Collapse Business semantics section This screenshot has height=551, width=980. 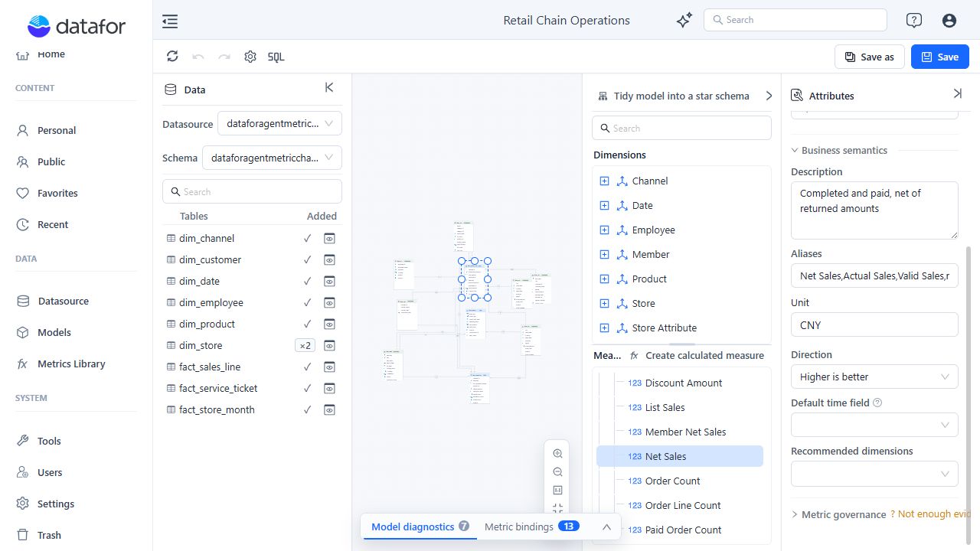point(795,150)
